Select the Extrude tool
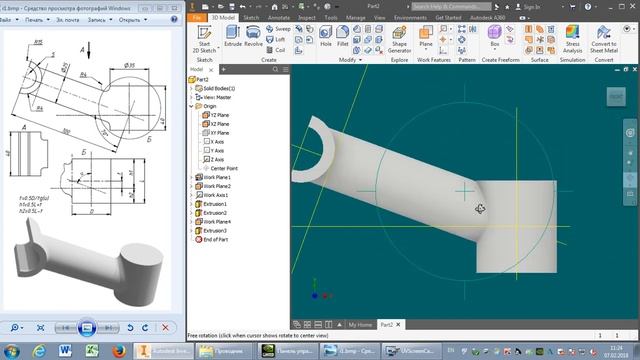640x360 pixels. tap(233, 36)
